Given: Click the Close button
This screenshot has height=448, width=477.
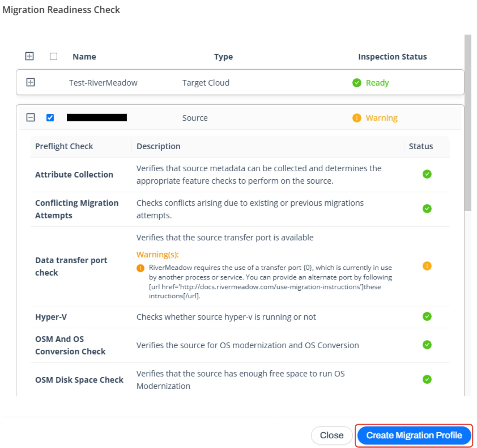Looking at the screenshot, I should point(331,435).
